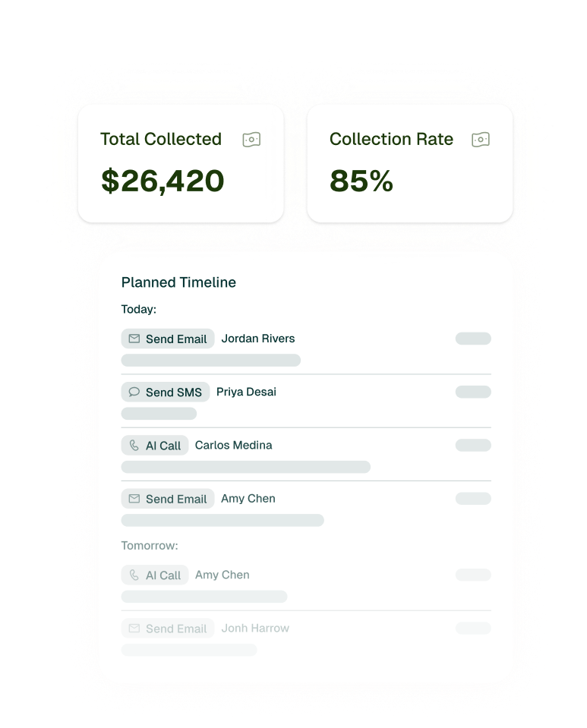Click the envelope icon in Amy Chen's email row
The width and height of the screenshot is (587, 728).
pyautogui.click(x=134, y=499)
